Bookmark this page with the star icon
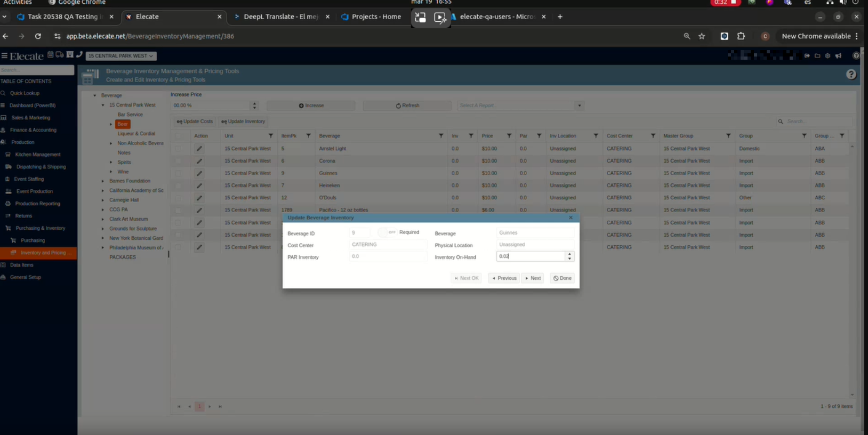Image resolution: width=868 pixels, height=435 pixels. coord(702,36)
